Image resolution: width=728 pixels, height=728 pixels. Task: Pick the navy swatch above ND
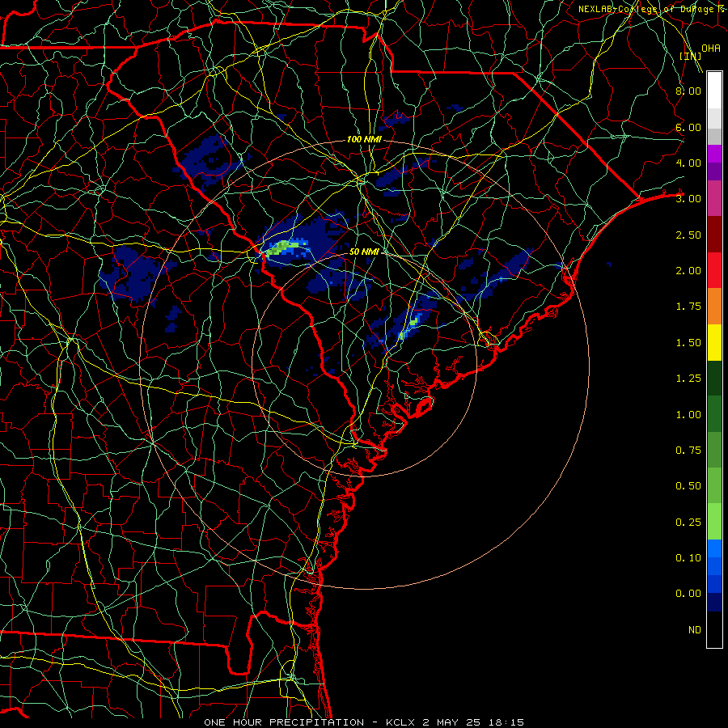click(714, 603)
